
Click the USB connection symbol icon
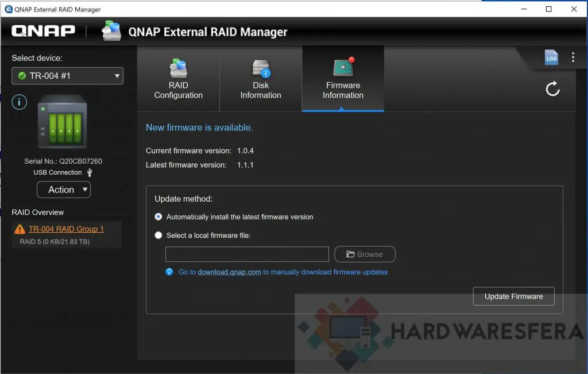(x=90, y=172)
